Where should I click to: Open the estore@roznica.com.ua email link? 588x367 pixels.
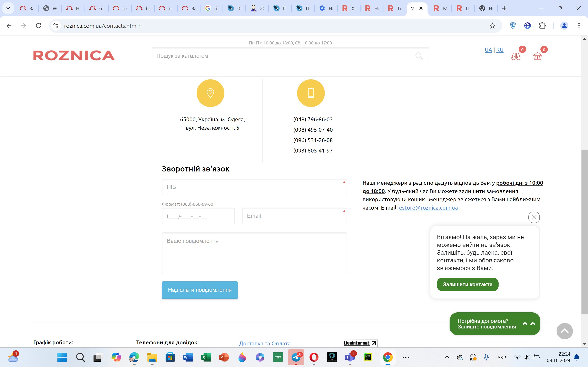pyautogui.click(x=428, y=208)
